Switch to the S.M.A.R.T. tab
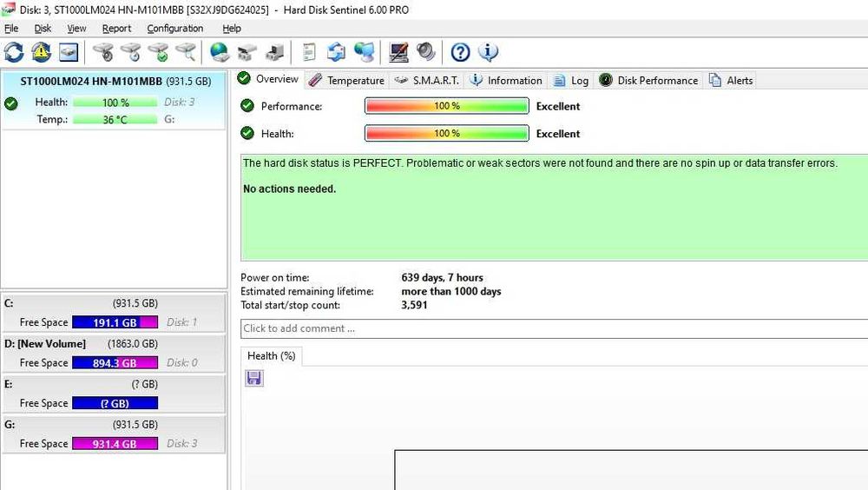868x490 pixels. [427, 81]
